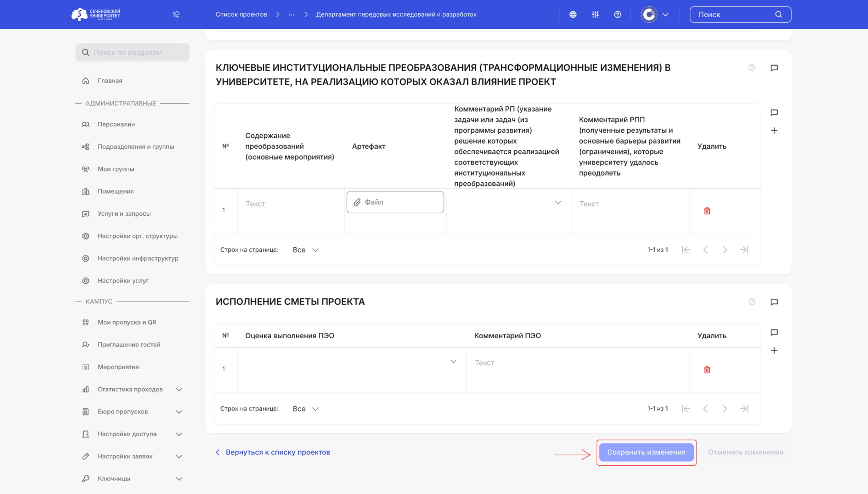The image size is (868, 494).
Task: Expand Статистика проходов sidebar item
Action: (179, 389)
